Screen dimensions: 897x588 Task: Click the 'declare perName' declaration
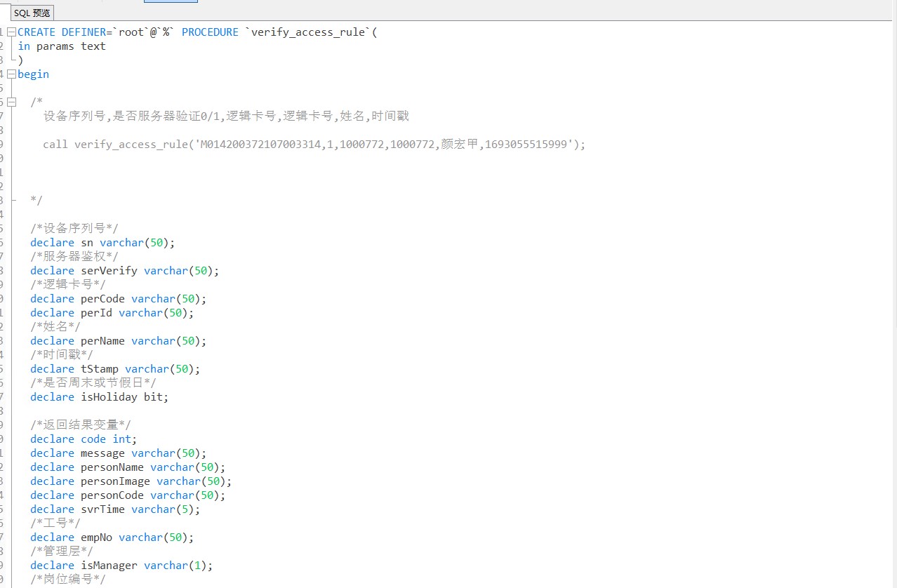118,341
